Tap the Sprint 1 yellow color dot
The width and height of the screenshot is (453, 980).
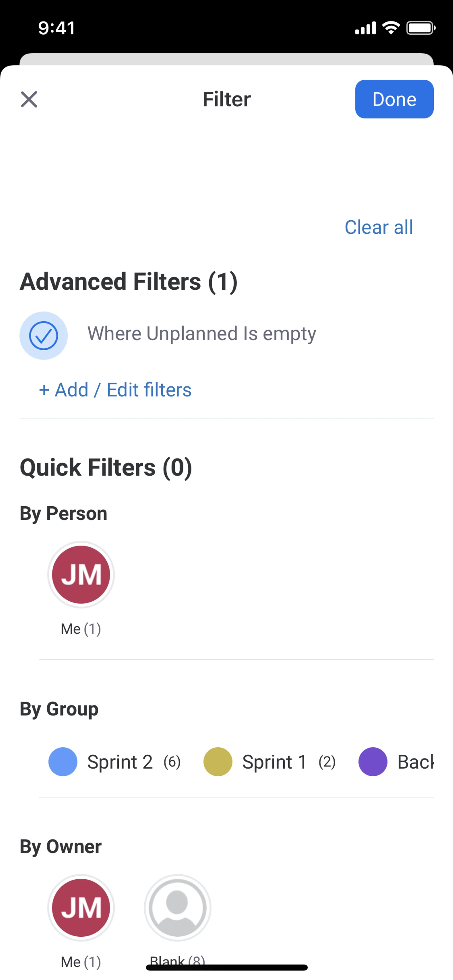click(218, 762)
